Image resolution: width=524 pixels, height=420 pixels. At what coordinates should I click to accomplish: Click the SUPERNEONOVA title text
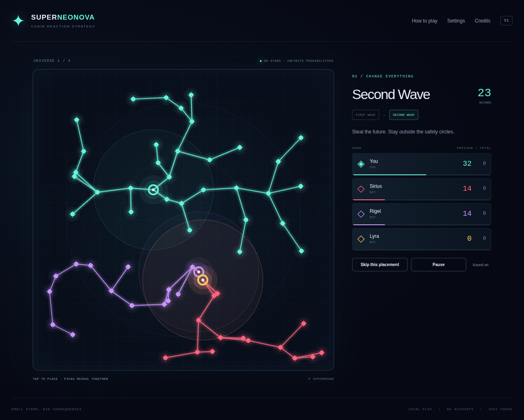[63, 18]
